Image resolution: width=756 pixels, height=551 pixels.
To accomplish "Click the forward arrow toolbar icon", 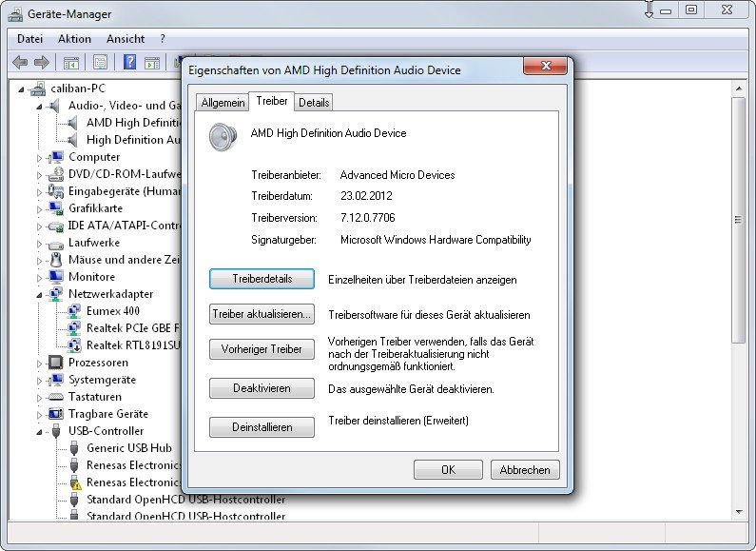I will click(41, 63).
